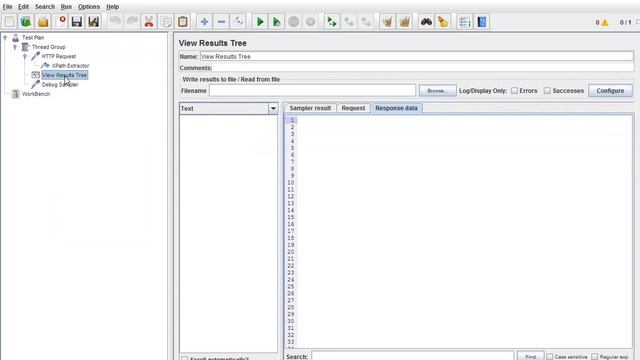This screenshot has width=640, height=360.
Task: Collapse all nodes with the minus icon
Action: coord(222,22)
